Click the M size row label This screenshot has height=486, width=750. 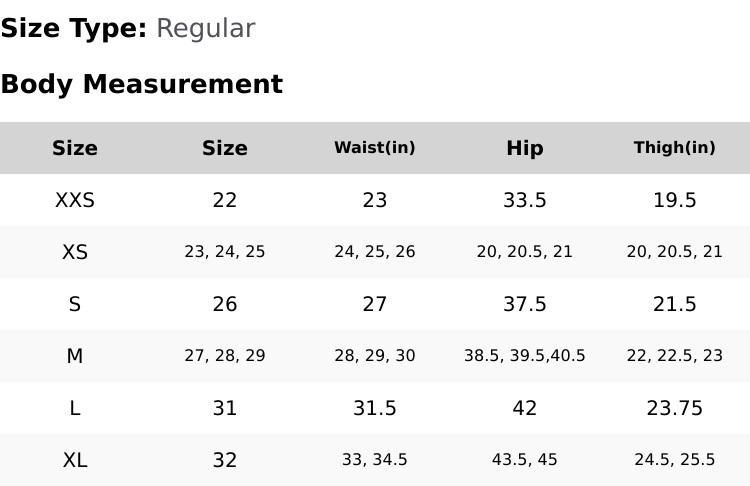pyautogui.click(x=75, y=356)
